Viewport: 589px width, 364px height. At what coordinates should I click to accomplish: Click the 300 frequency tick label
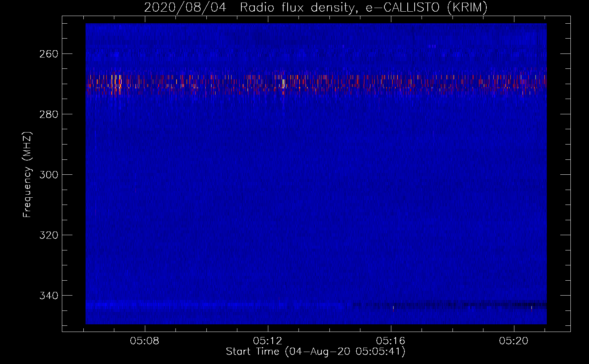[48, 175]
